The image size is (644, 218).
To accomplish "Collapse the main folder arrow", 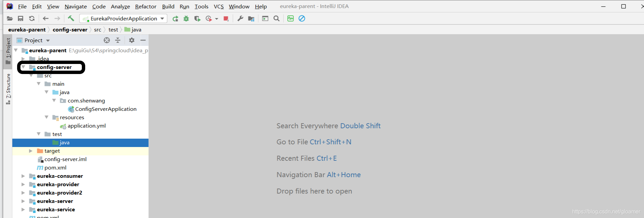I will [39, 84].
